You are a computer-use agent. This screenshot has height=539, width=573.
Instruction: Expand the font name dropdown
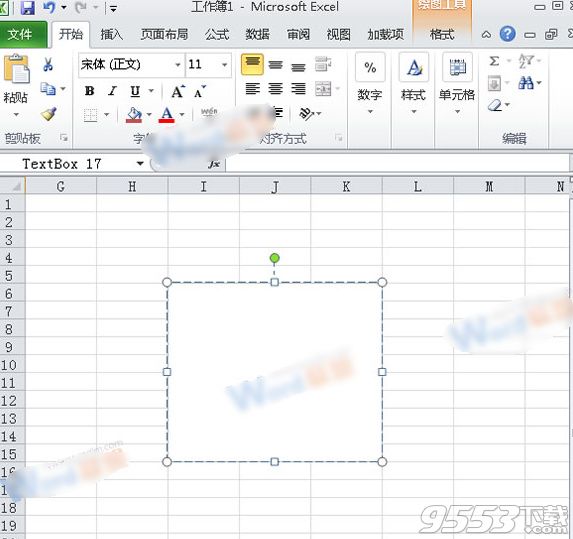[x=178, y=65]
